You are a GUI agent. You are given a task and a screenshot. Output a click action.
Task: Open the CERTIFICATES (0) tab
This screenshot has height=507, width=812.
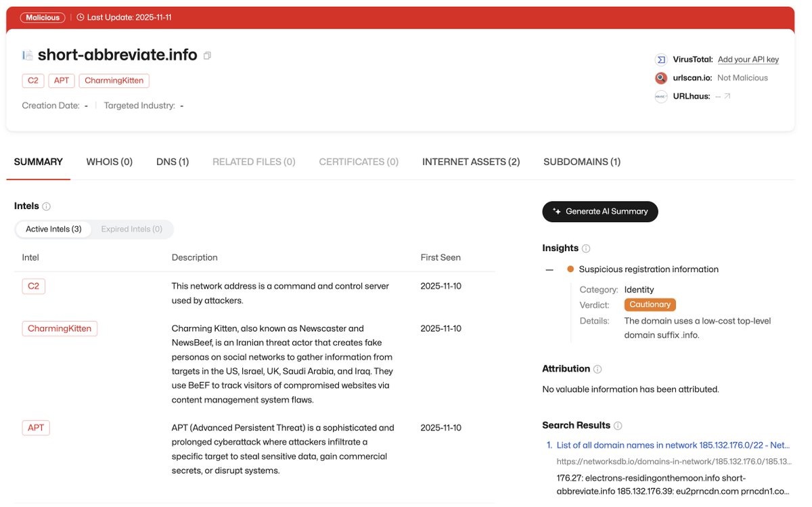click(359, 162)
